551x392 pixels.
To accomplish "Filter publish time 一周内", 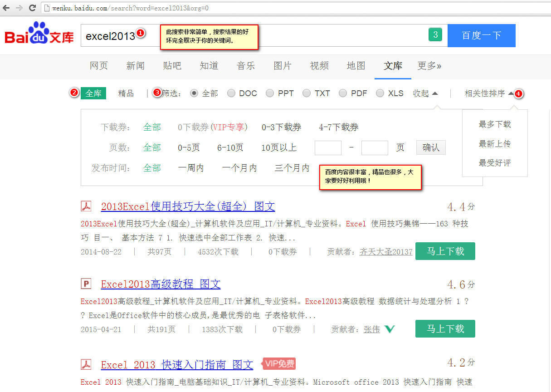I will tap(191, 168).
